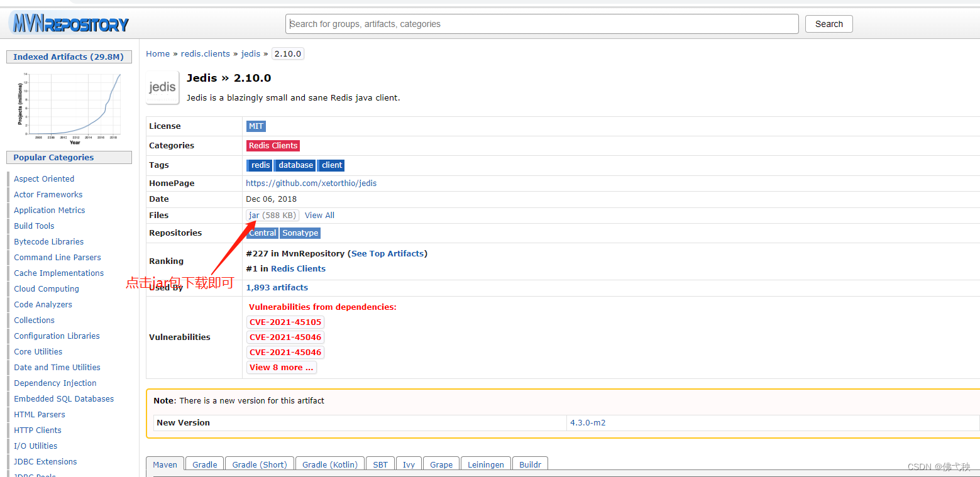This screenshot has width=980, height=477.
Task: Switch to the Buildr tab
Action: pos(530,465)
